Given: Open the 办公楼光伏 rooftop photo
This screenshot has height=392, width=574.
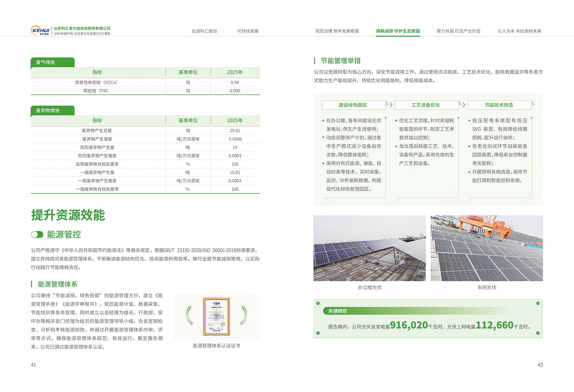Looking at the screenshot, I should point(370,248).
